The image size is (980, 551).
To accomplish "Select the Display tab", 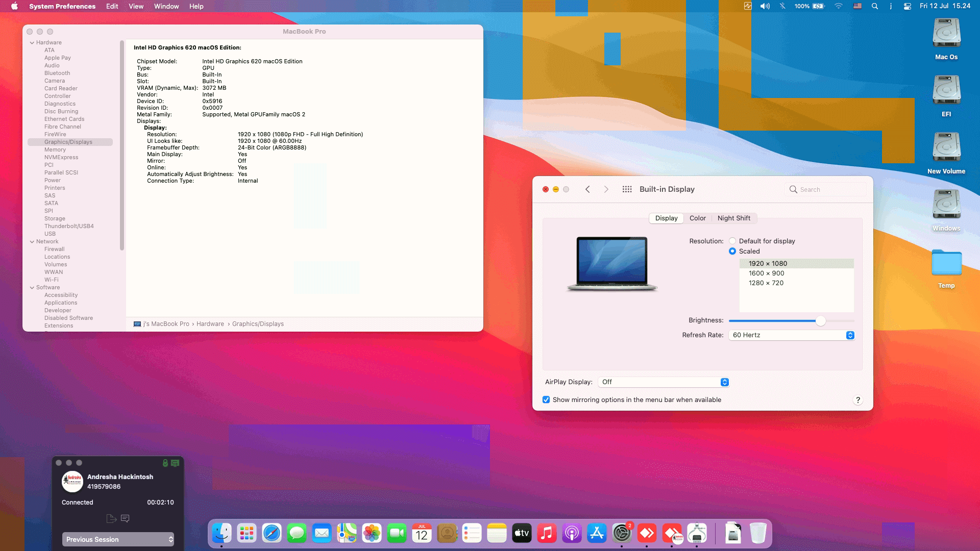I will (x=666, y=218).
